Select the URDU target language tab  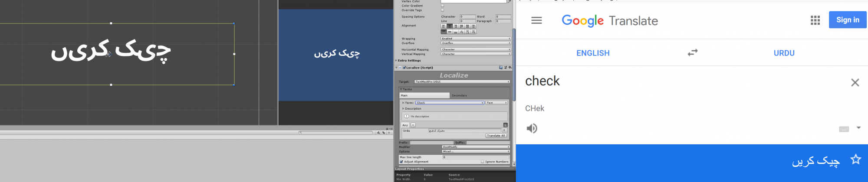[784, 53]
